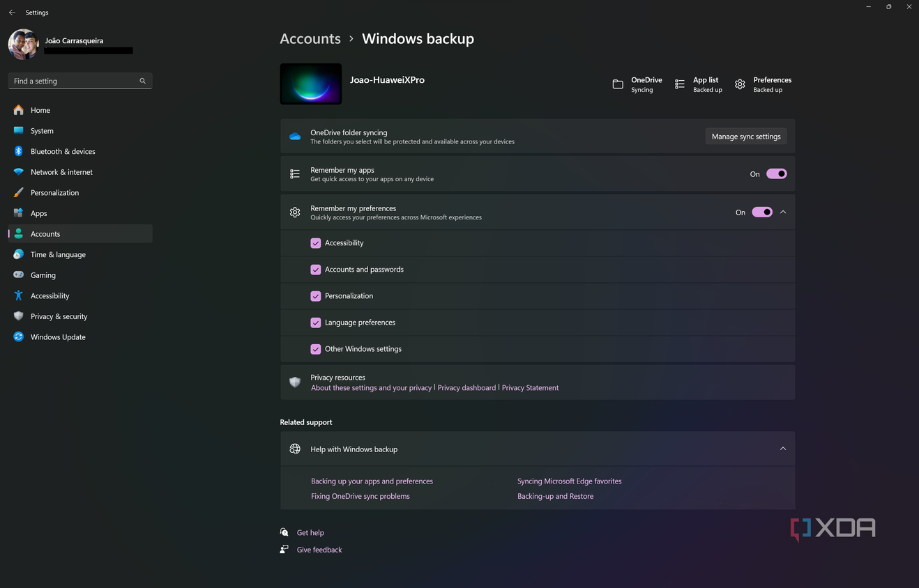
Task: Click the back arrow in Settings title bar
Action: point(12,13)
